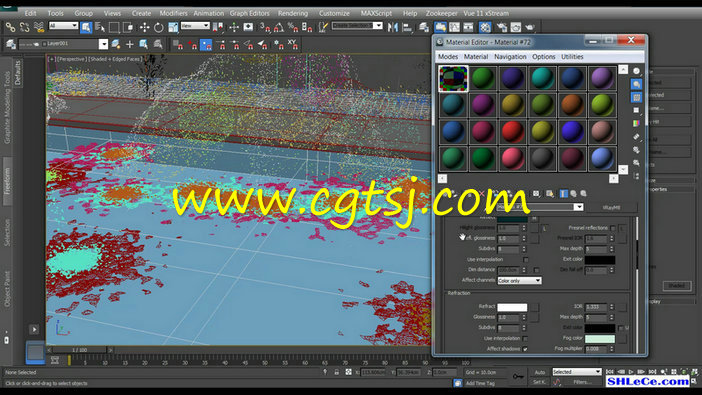Open the Rendering menu

[x=293, y=13]
